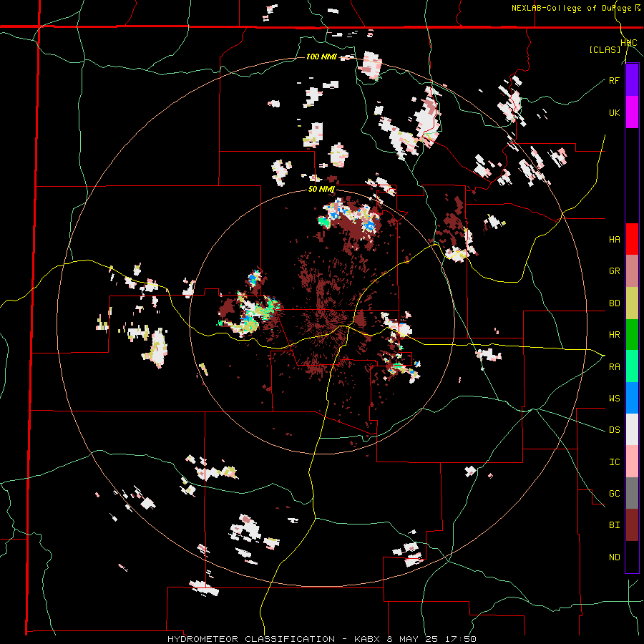Click the UK magenta legend swatch

(x=632, y=112)
